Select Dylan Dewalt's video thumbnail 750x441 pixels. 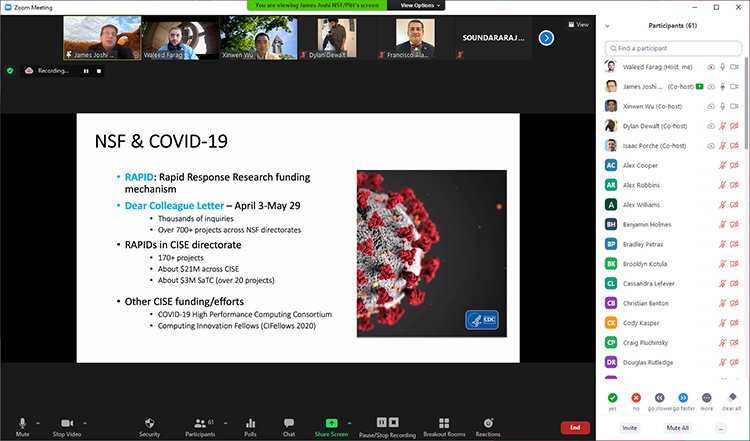point(337,38)
